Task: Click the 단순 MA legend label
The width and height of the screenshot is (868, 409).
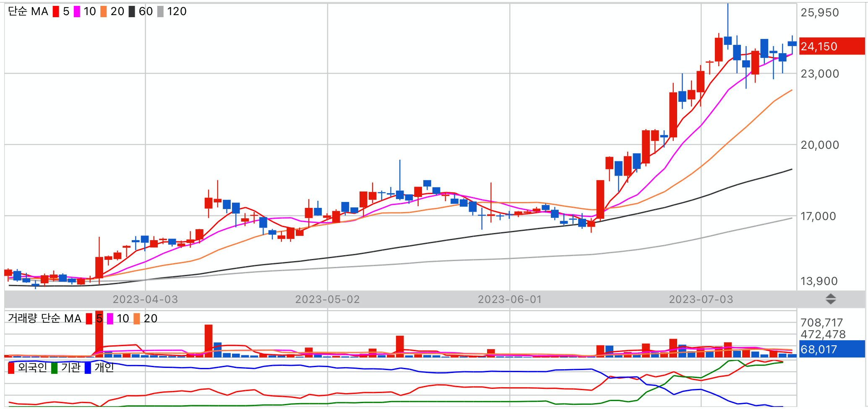Action: [29, 12]
